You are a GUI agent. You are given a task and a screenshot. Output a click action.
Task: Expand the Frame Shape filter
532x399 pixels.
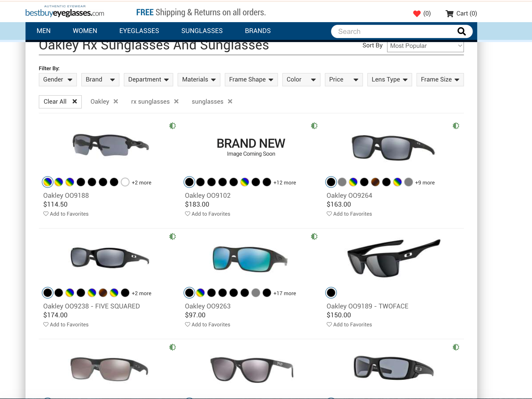pos(251,80)
